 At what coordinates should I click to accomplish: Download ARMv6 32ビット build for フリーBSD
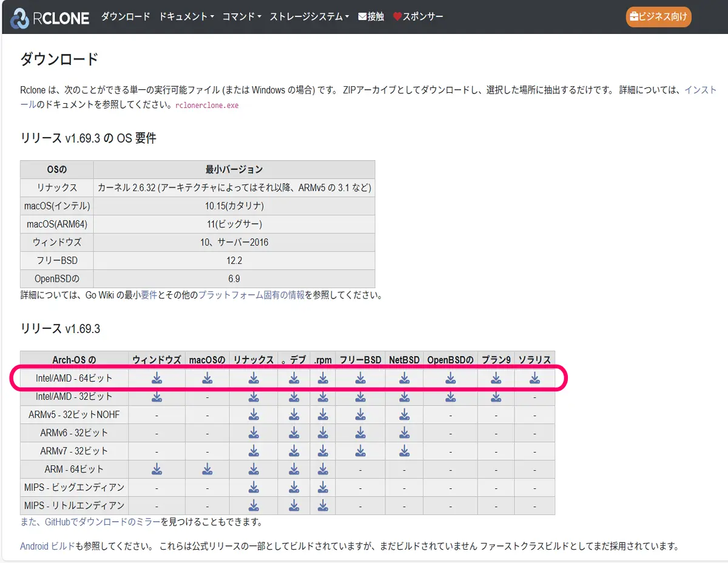[x=360, y=433]
